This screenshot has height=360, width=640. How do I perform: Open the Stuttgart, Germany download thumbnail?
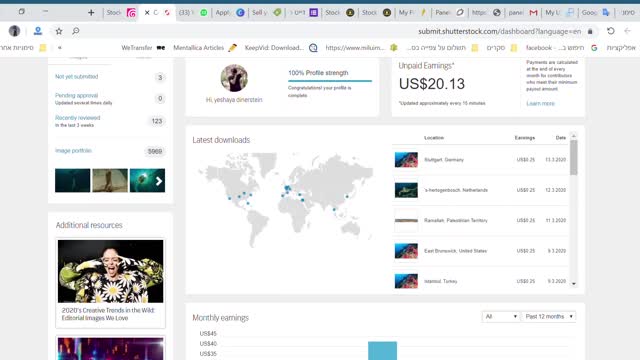(x=406, y=160)
